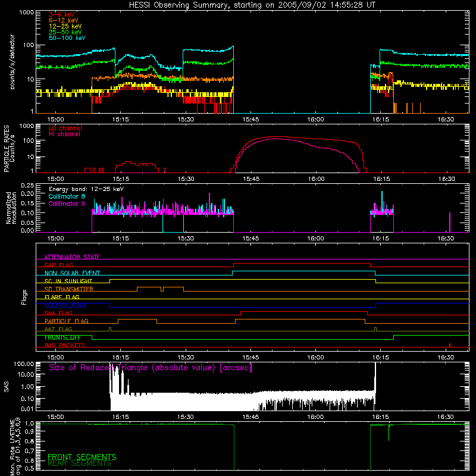Click the 'GAP FLAG' label
Image resolution: width=476 pixels, height=476 pixels.
(x=58, y=265)
